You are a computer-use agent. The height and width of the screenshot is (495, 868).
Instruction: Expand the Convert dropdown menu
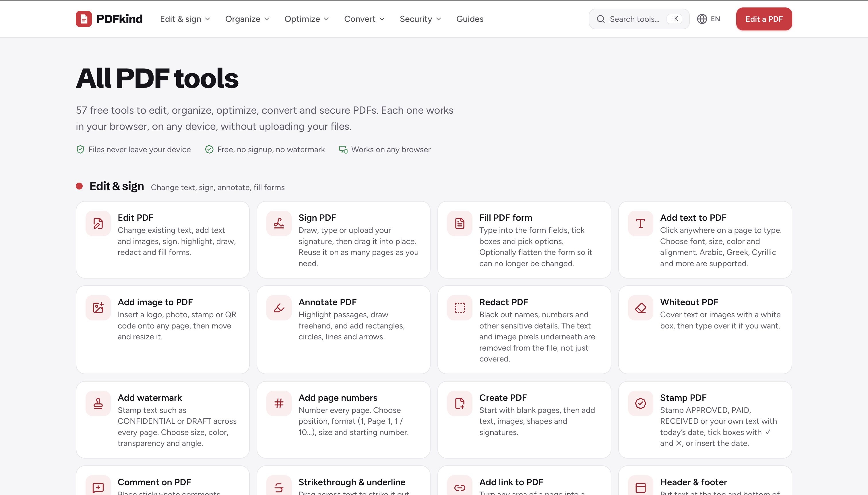click(365, 19)
